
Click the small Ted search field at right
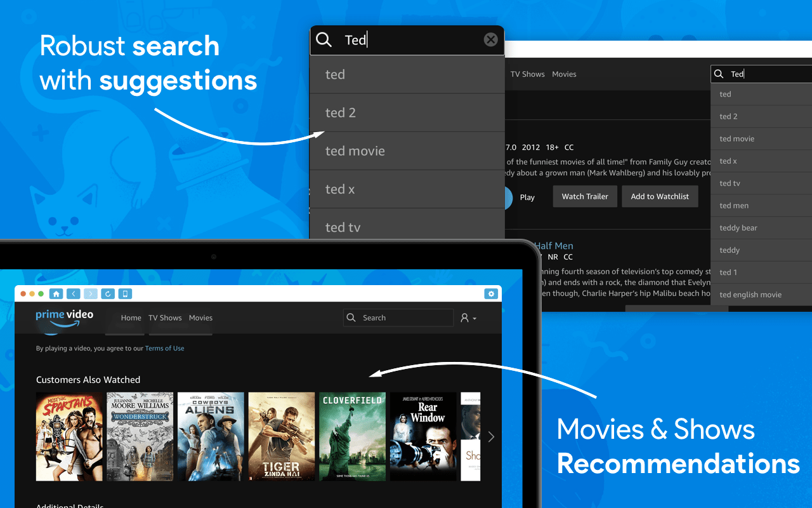click(761, 74)
